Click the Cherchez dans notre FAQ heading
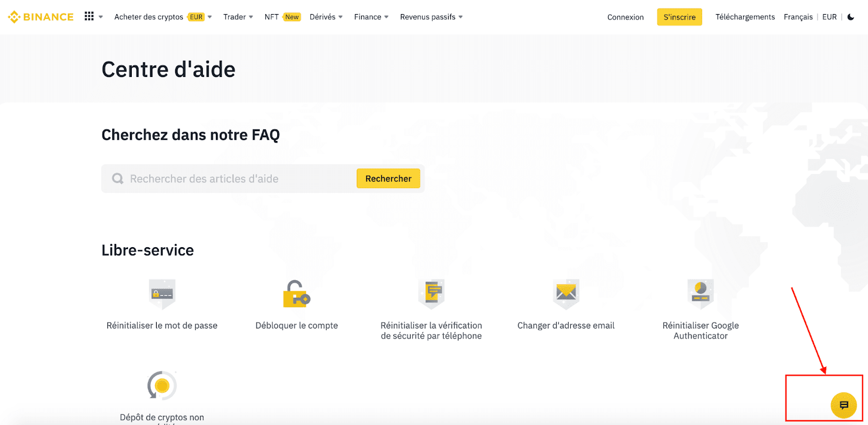Screen dimensions: 868x425 tap(190, 134)
